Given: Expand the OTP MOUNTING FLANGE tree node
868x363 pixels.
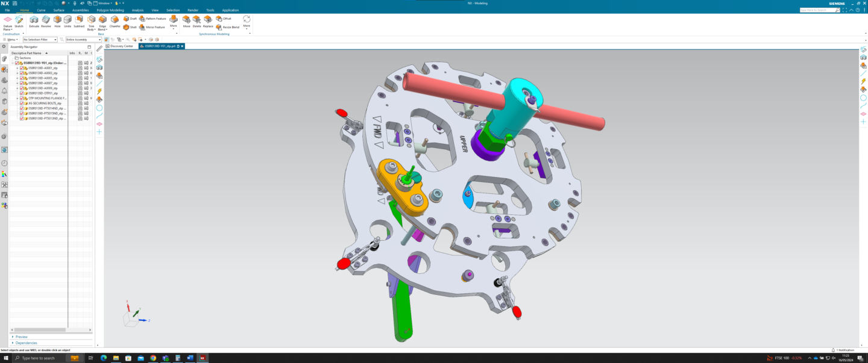Looking at the screenshot, I should coord(17,98).
